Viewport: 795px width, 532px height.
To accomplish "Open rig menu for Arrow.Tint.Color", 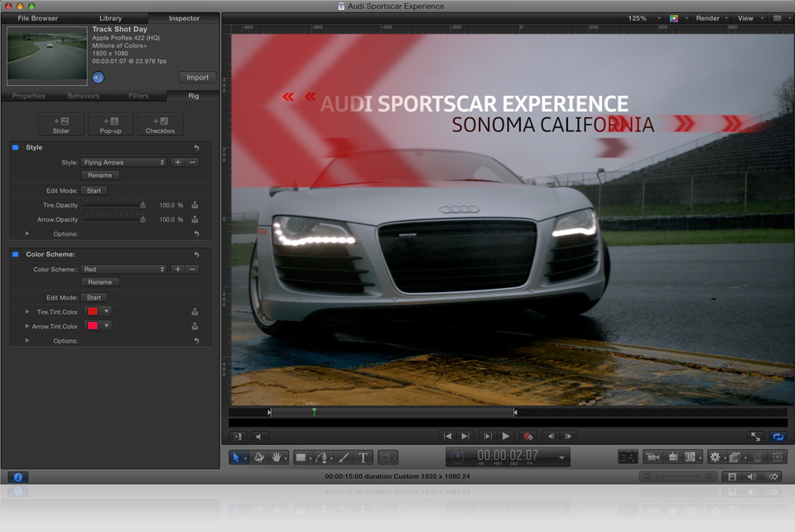I will (x=195, y=326).
